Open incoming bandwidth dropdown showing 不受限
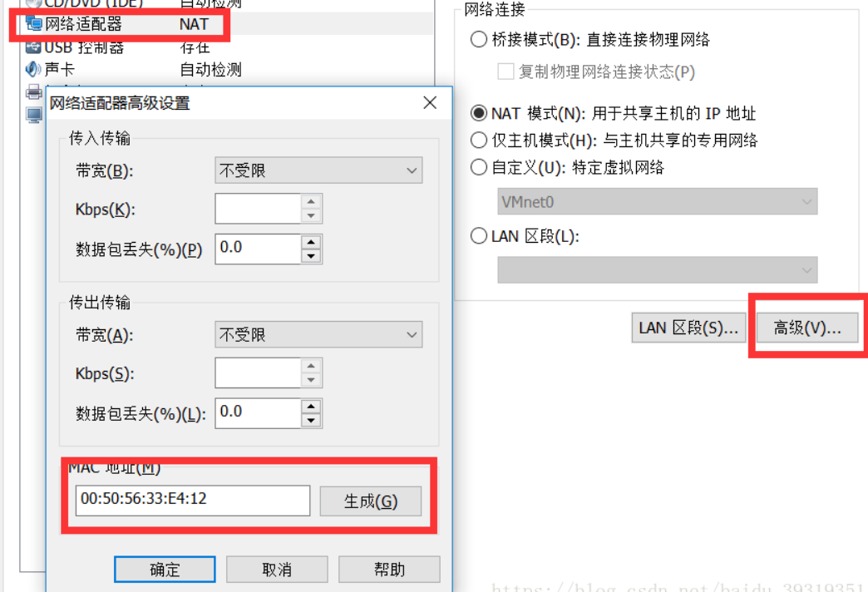The height and width of the screenshot is (592, 868). click(x=318, y=170)
